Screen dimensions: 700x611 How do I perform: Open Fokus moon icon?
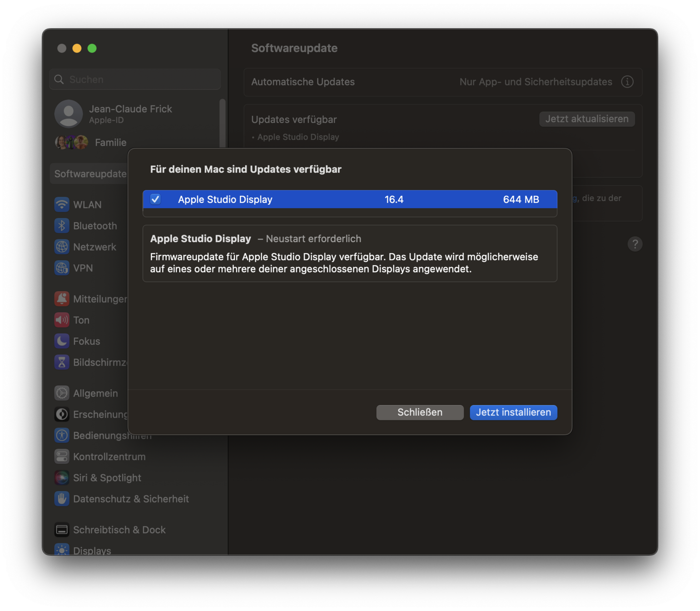[62, 341]
